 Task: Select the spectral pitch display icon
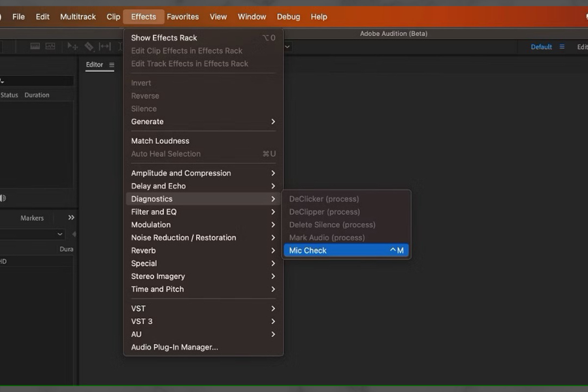[50, 46]
